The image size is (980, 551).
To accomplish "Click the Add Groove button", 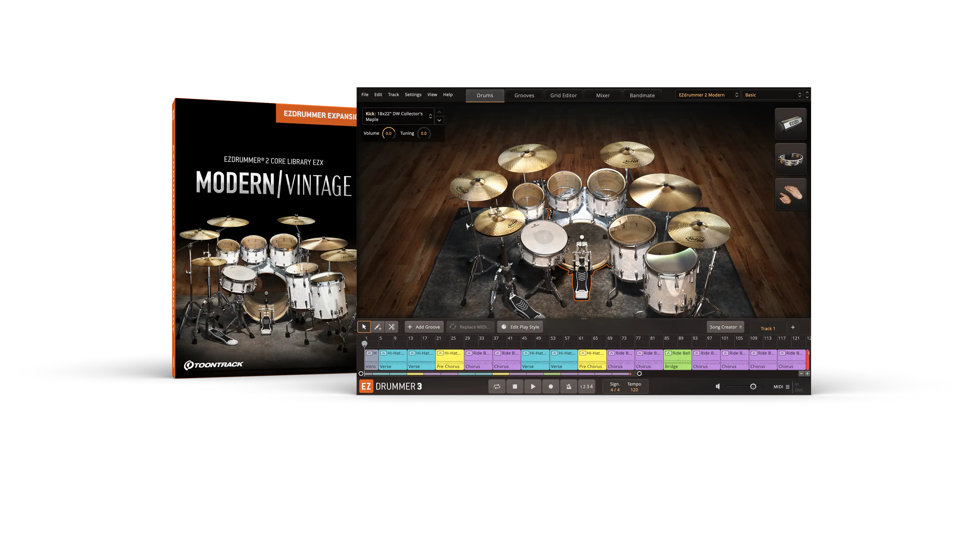I will click(424, 327).
